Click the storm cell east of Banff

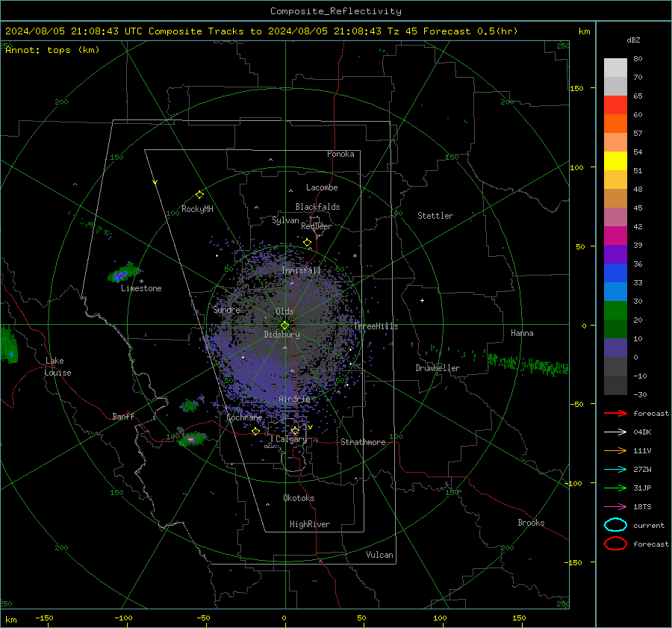click(x=192, y=438)
